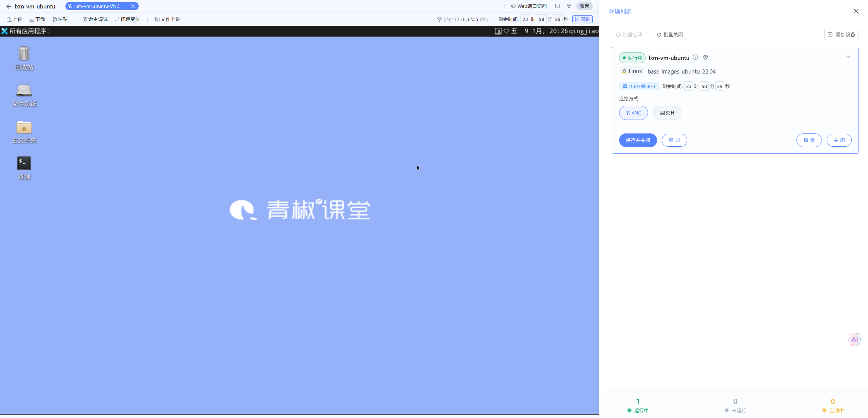Click the back arrow beside lxm-vm-ubuntu title
Viewport: 868px width, 418px height.
(8, 6)
